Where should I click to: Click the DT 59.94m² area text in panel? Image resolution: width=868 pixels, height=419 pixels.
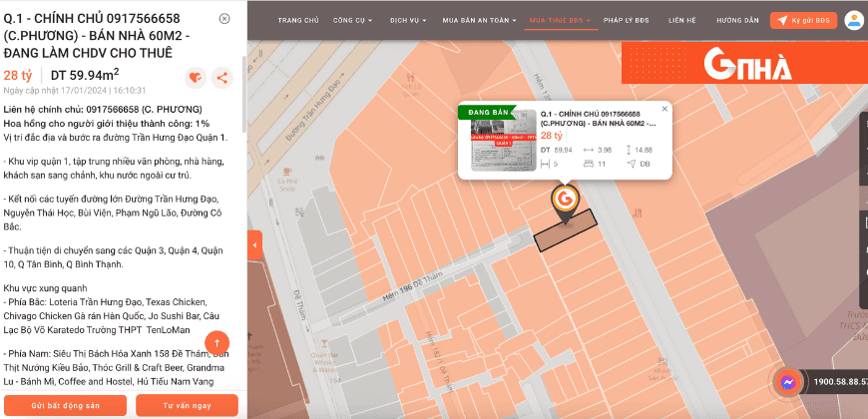(85, 75)
